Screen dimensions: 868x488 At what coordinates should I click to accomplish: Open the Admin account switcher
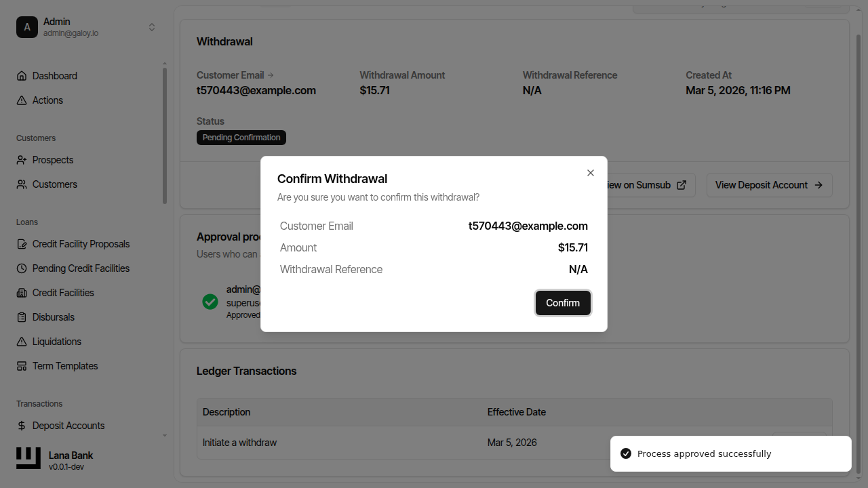pyautogui.click(x=152, y=27)
